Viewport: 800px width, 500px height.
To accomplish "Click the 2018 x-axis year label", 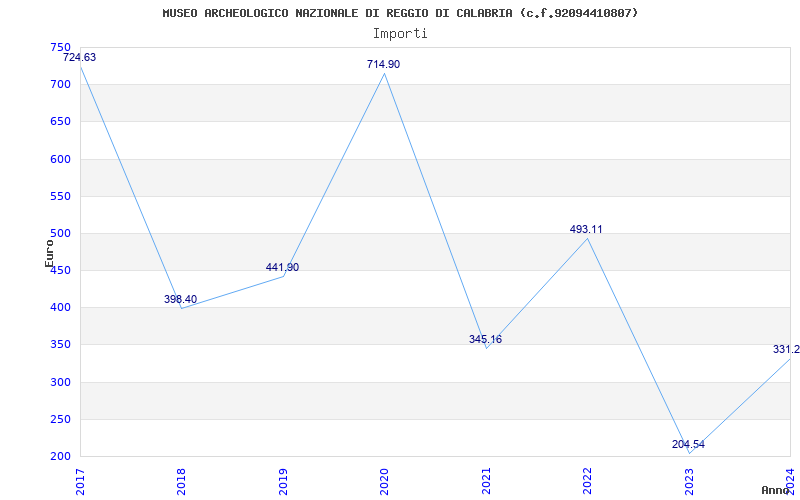I will click(x=181, y=480).
